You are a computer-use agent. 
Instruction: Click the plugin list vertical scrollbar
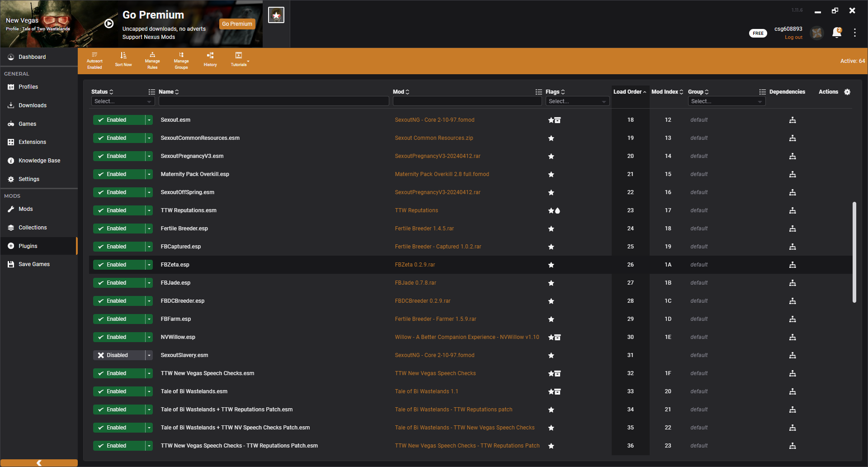coord(854,252)
